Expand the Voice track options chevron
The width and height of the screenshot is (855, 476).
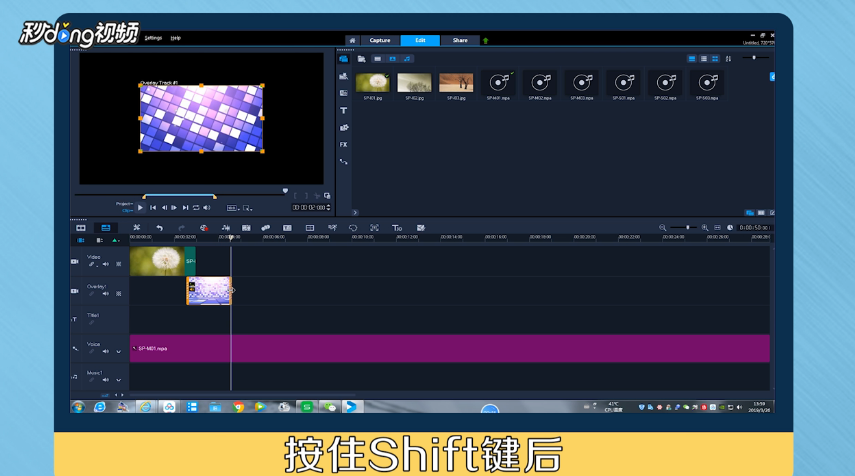[x=118, y=352]
